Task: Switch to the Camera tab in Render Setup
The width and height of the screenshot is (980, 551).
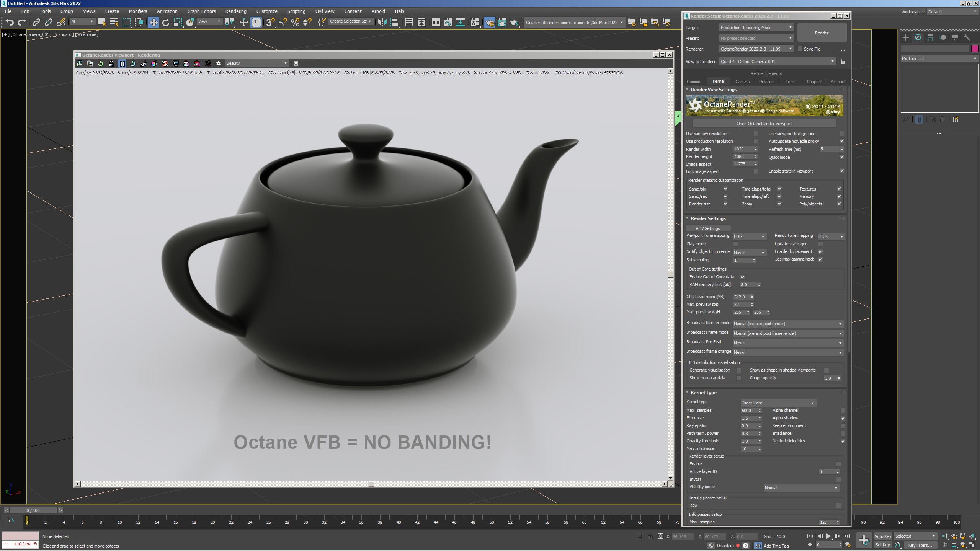Action: click(742, 82)
